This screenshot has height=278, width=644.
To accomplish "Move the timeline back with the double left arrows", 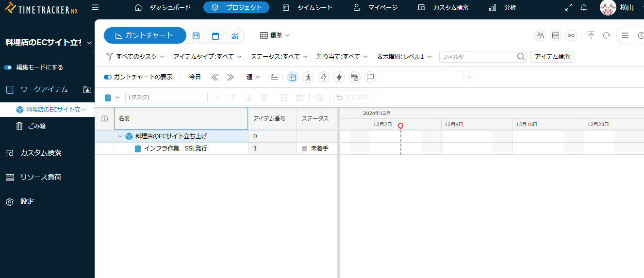I will pos(215,77).
